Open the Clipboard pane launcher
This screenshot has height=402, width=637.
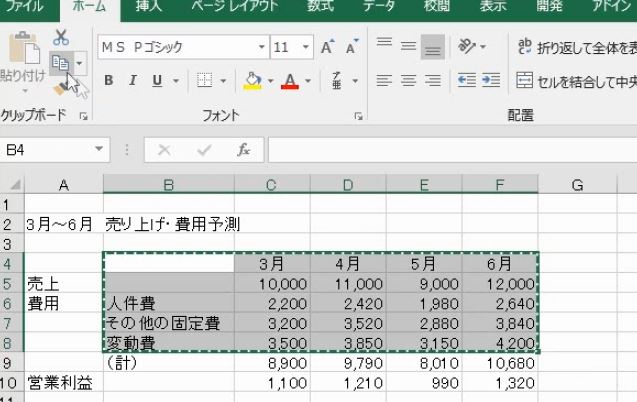(x=83, y=117)
